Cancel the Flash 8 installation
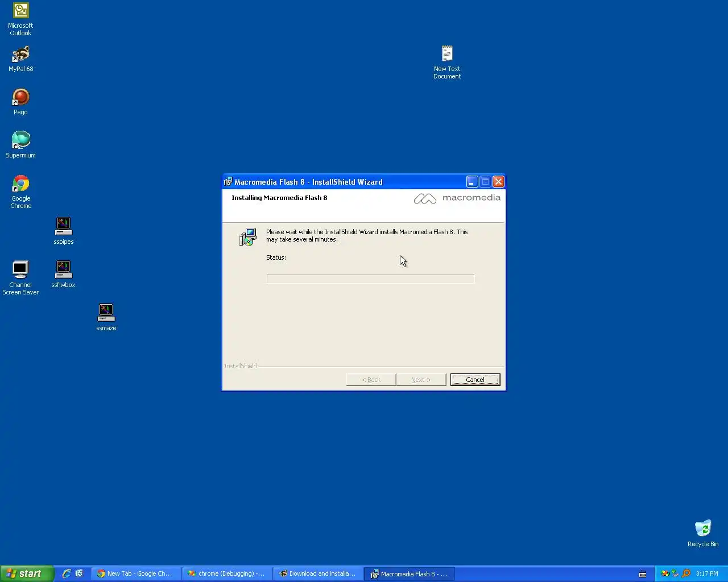This screenshot has height=582, width=728. coord(475,380)
